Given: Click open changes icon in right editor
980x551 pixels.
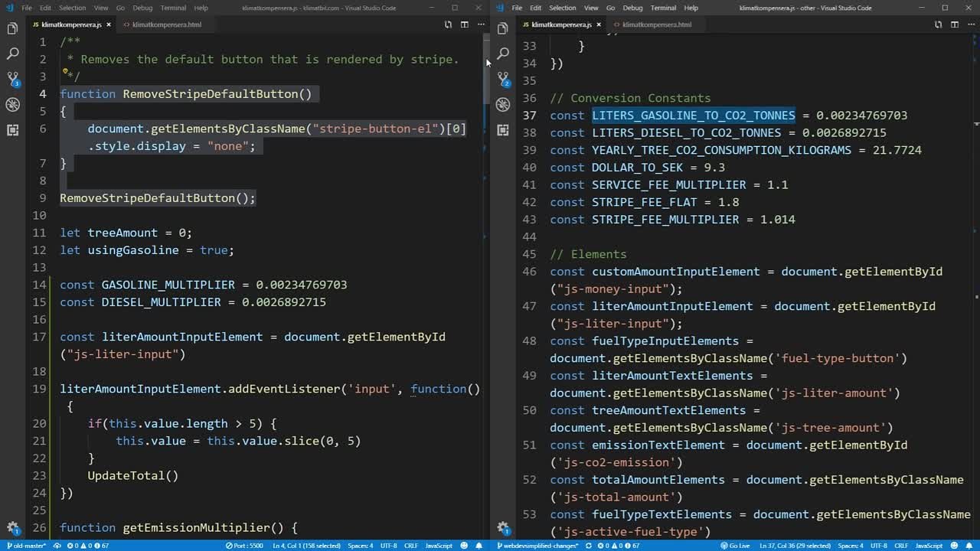Looking at the screenshot, I should pos(938,24).
